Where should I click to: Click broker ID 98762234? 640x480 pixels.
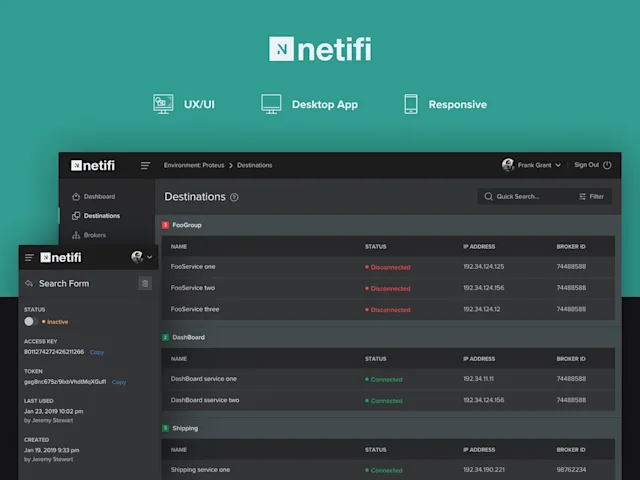pyautogui.click(x=571, y=470)
